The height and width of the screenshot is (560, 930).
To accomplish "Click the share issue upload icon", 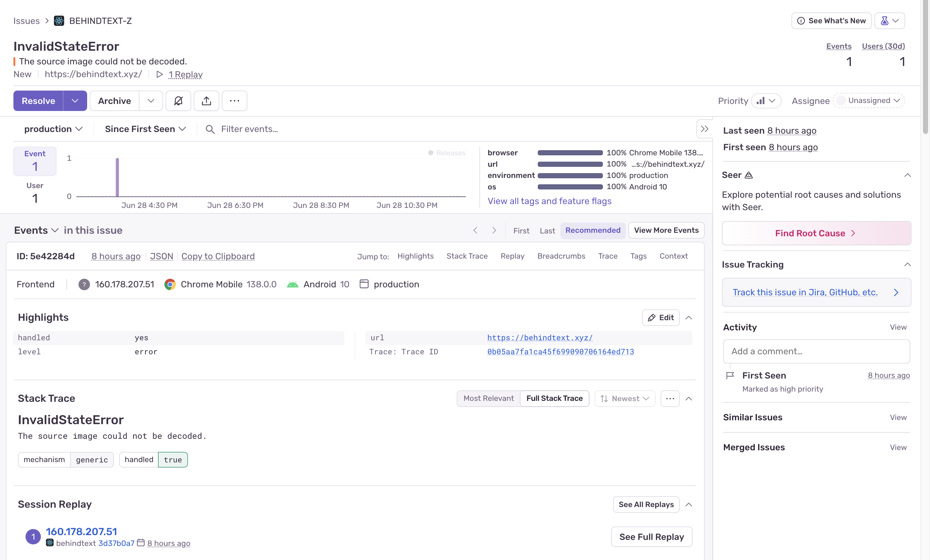I will [x=206, y=101].
